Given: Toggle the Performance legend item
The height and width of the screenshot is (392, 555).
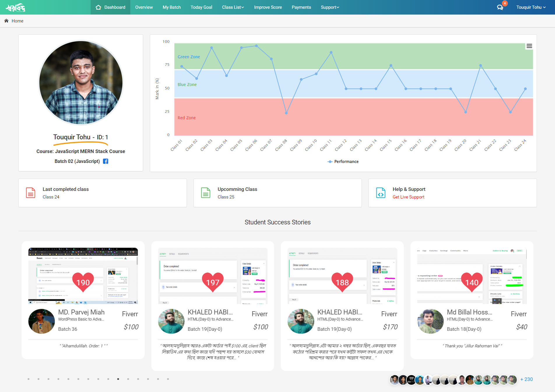Looking at the screenshot, I should coord(343,161).
